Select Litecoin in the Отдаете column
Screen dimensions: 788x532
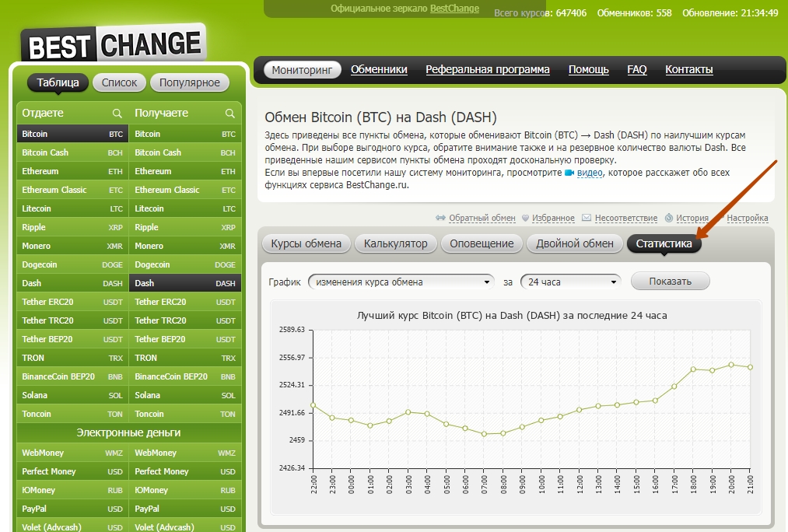(72, 208)
